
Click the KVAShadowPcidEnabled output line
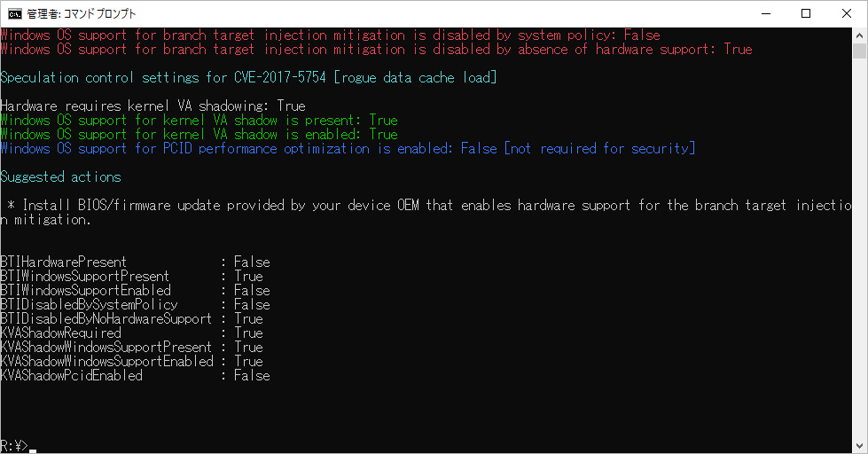coord(135,375)
